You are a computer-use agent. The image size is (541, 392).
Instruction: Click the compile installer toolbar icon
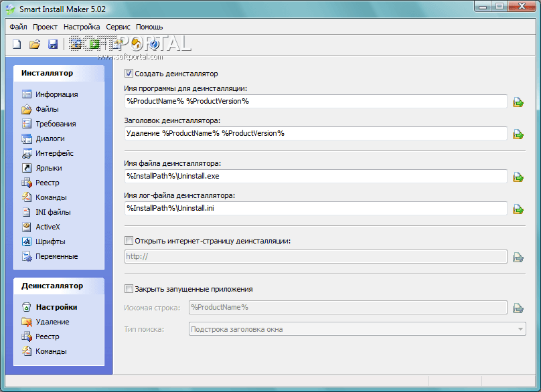(76, 44)
